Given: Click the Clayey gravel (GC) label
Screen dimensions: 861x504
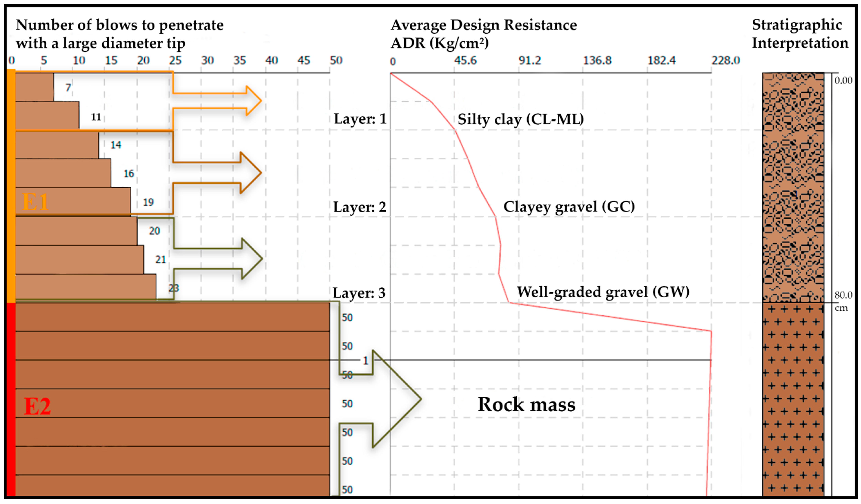Looking at the screenshot, I should (x=569, y=207).
